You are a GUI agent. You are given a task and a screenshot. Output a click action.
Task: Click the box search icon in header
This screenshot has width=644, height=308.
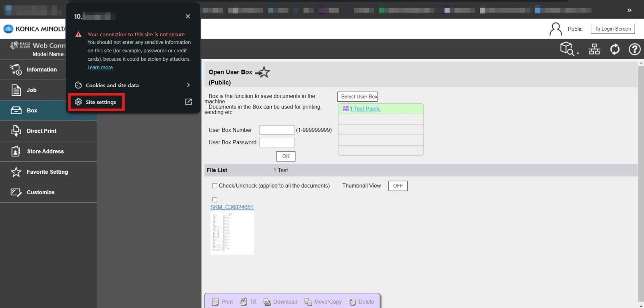pyautogui.click(x=568, y=49)
